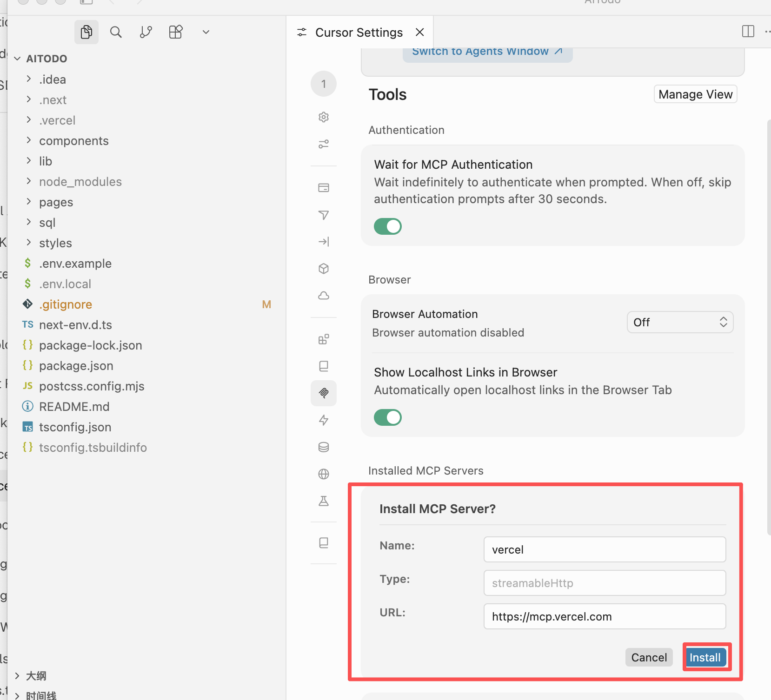The height and width of the screenshot is (700, 771).
Task: Open the .env.example file
Action: [75, 264]
